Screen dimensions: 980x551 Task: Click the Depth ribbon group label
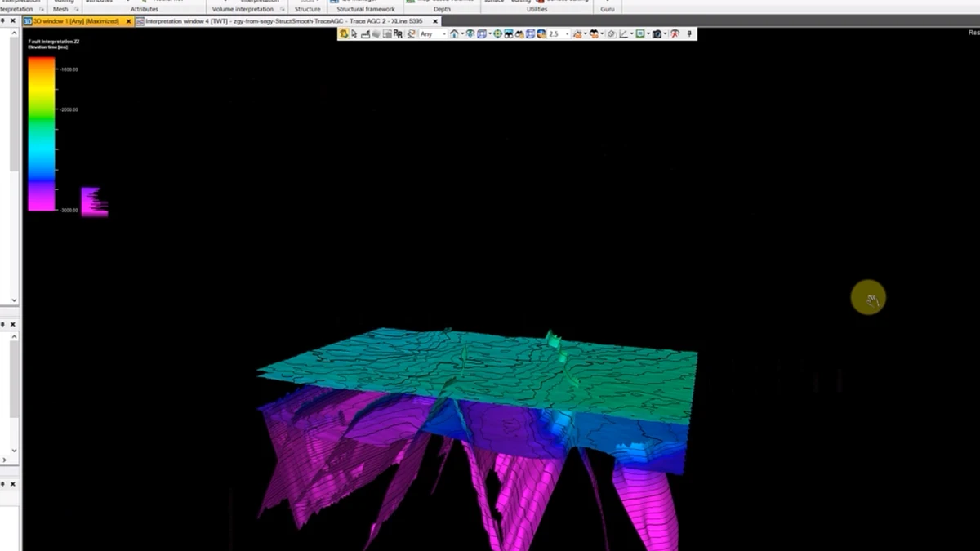coord(442,10)
